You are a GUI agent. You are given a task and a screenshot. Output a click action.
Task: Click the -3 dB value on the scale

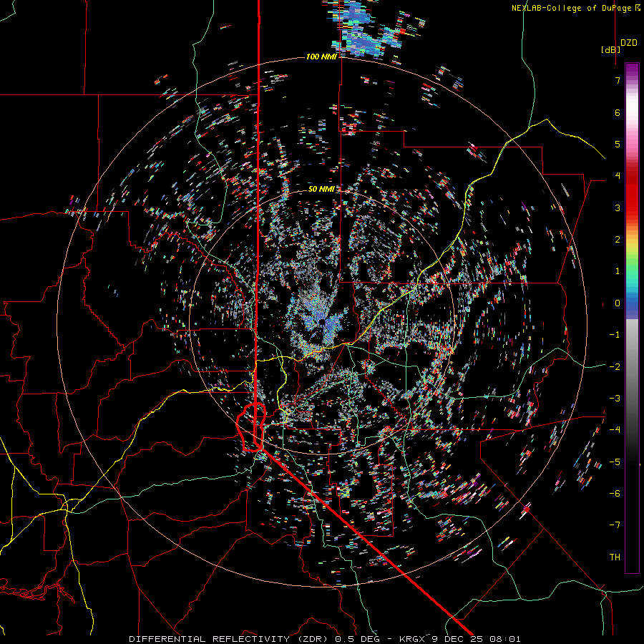[615, 399]
